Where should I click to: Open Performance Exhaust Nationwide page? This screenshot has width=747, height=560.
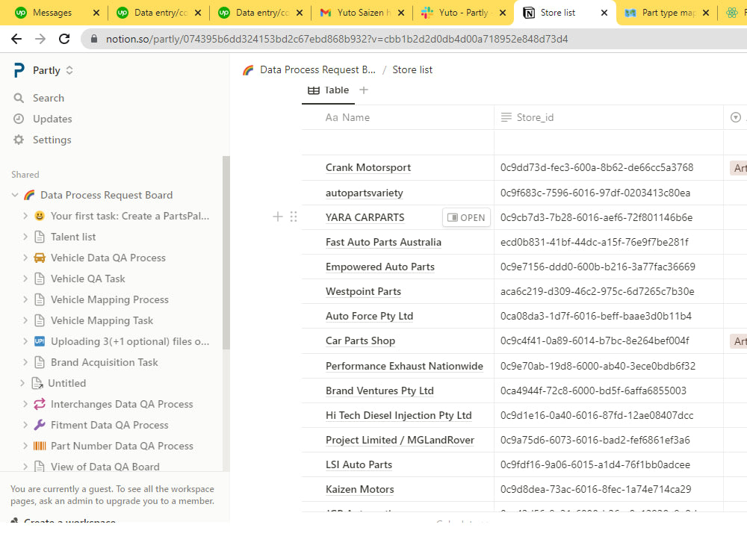404,366
